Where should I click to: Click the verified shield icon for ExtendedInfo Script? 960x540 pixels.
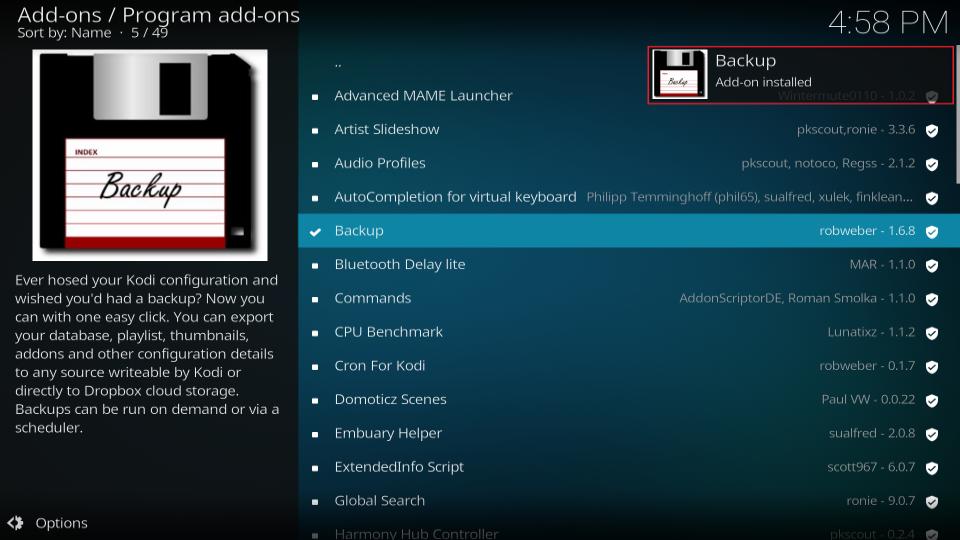[x=932, y=468]
